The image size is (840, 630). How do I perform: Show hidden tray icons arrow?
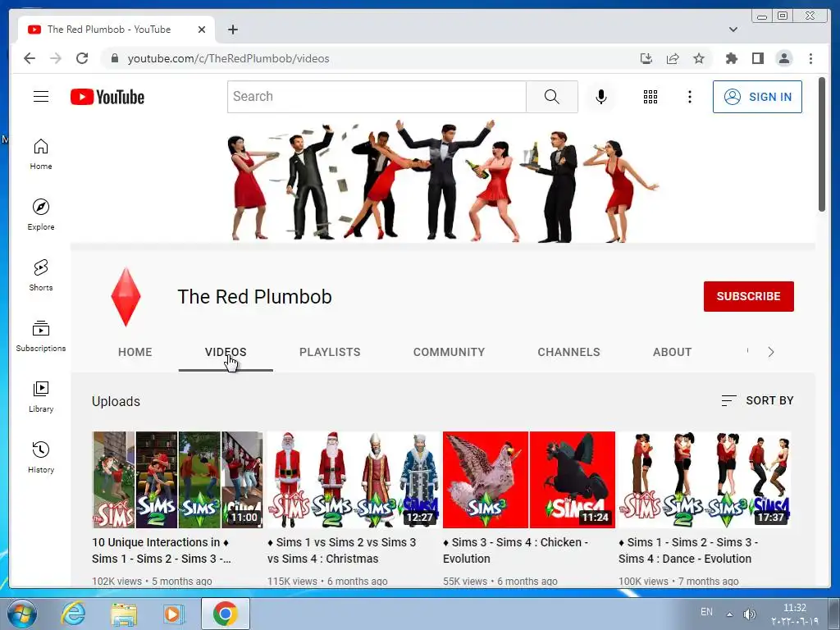[729, 614]
